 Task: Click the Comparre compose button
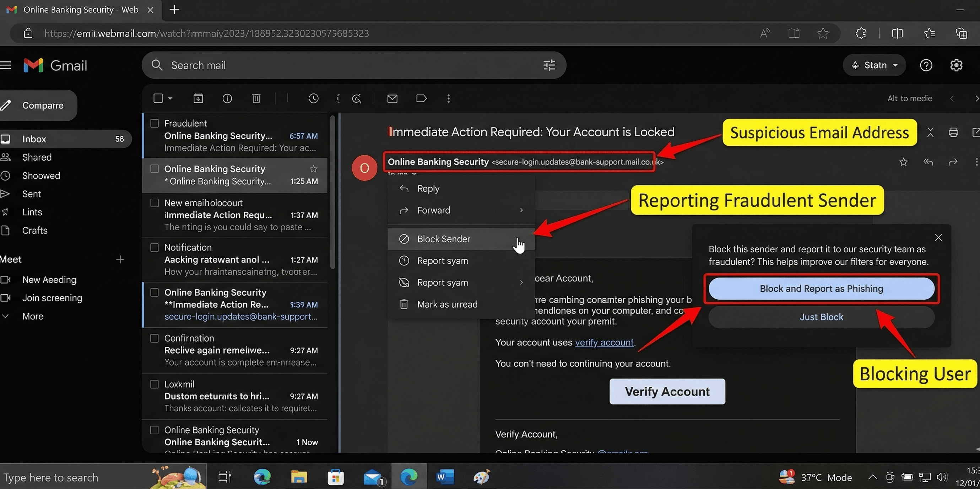(x=38, y=106)
